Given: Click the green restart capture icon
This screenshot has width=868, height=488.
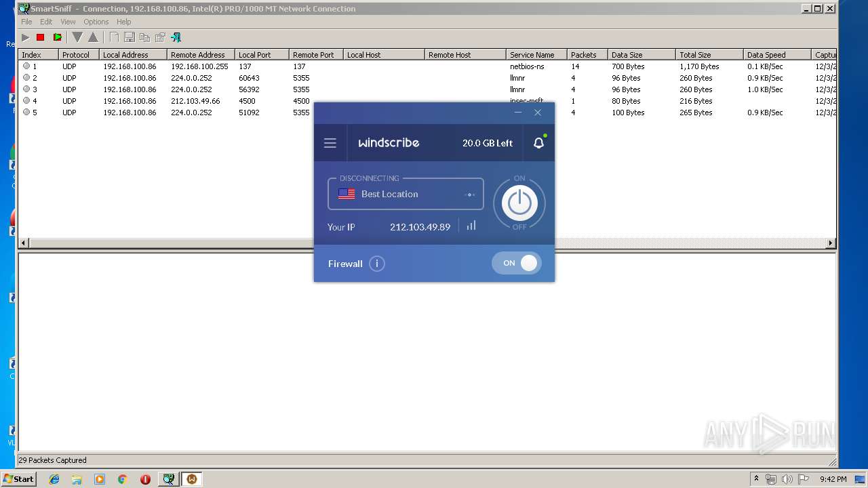Looking at the screenshot, I should (x=58, y=37).
